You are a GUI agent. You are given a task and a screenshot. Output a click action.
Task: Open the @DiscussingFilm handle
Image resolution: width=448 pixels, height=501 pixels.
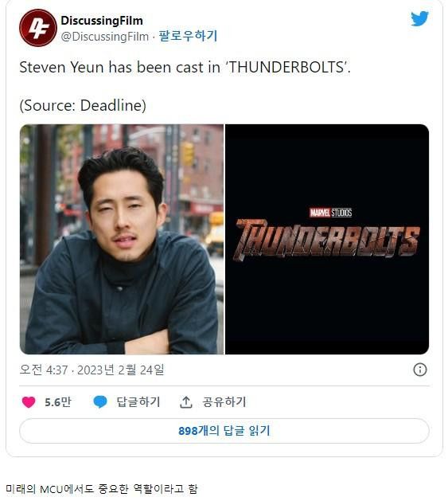[x=105, y=37]
